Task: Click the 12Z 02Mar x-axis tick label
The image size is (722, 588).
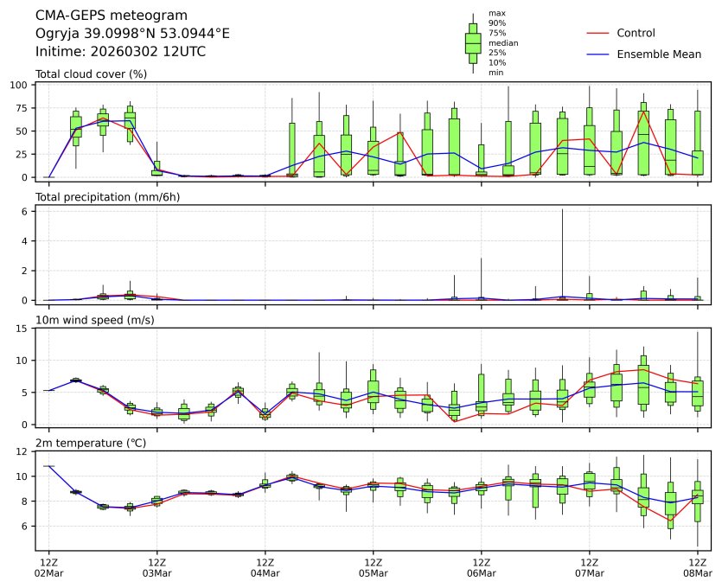Action: click(48, 567)
